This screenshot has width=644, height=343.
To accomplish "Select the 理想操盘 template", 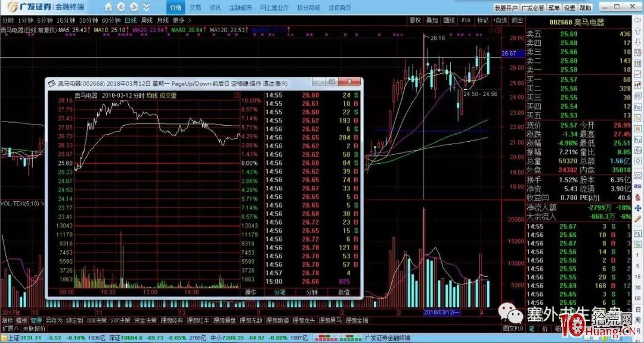I will 225,320.
